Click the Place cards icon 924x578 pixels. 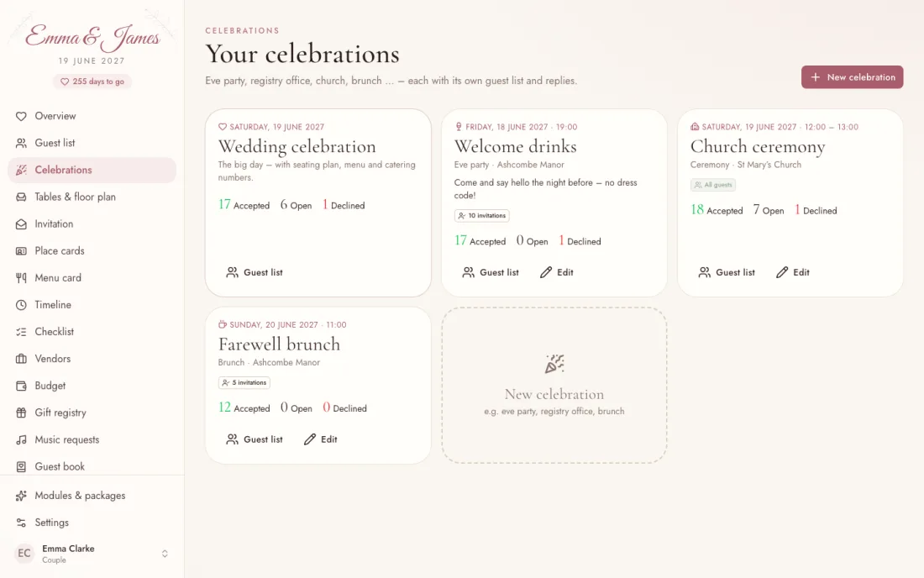click(21, 251)
